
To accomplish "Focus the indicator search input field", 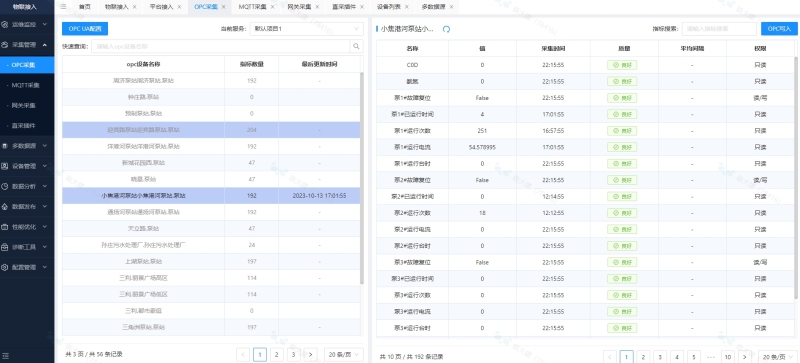I will click(x=719, y=29).
